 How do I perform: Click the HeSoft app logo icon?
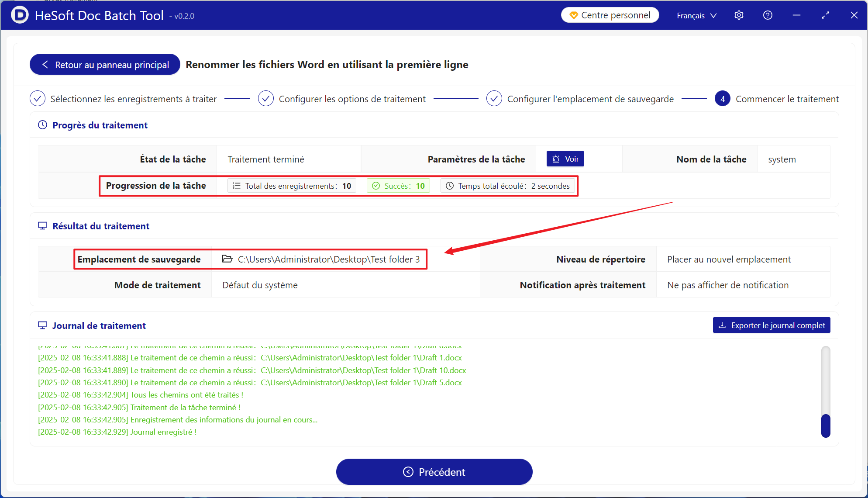(x=19, y=15)
